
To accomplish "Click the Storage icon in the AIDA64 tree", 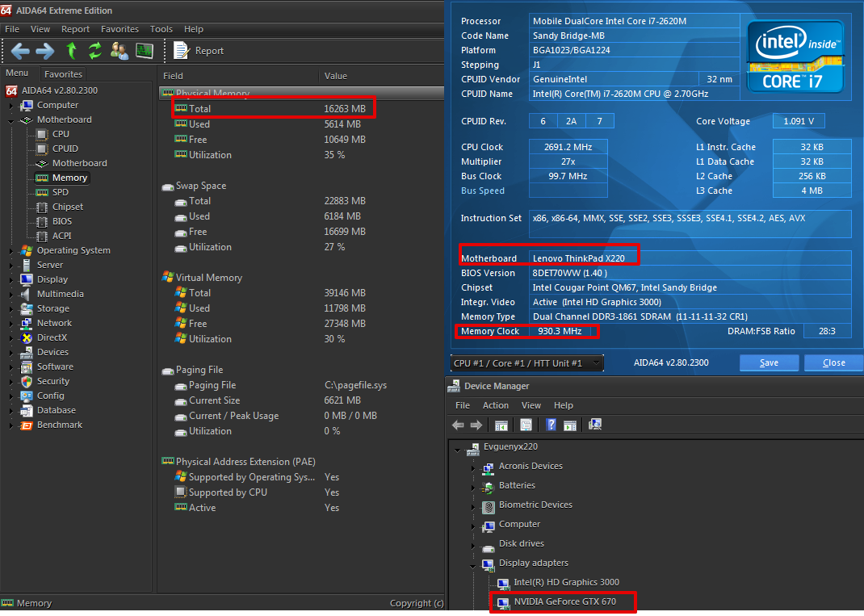I will click(x=26, y=308).
